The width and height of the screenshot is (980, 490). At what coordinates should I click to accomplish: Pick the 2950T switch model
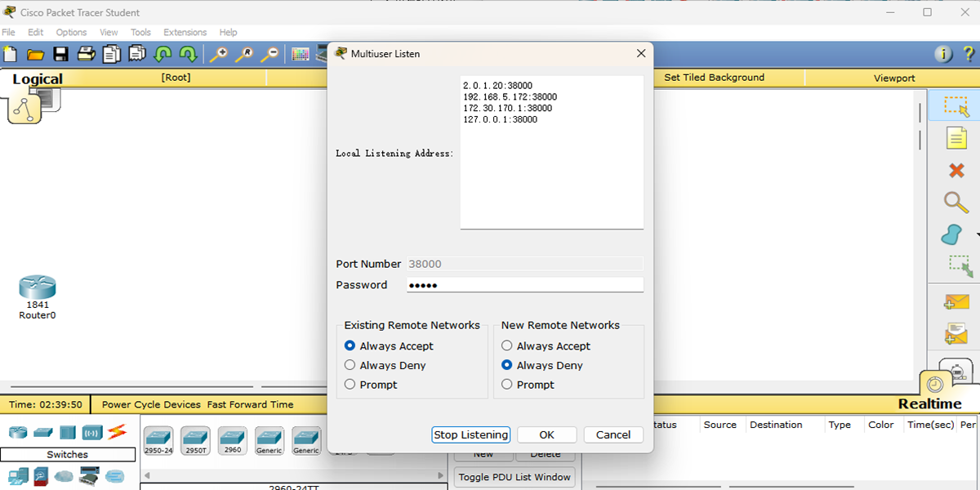[x=195, y=440]
